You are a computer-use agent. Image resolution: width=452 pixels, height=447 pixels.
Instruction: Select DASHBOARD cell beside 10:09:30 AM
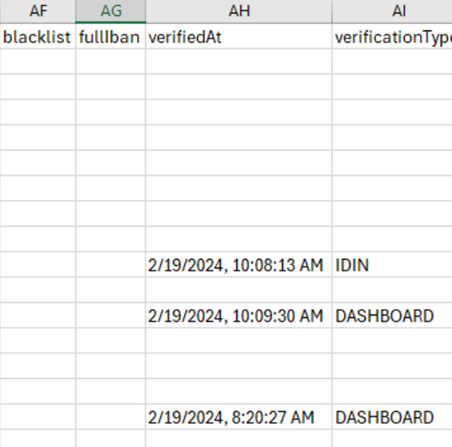click(x=392, y=315)
